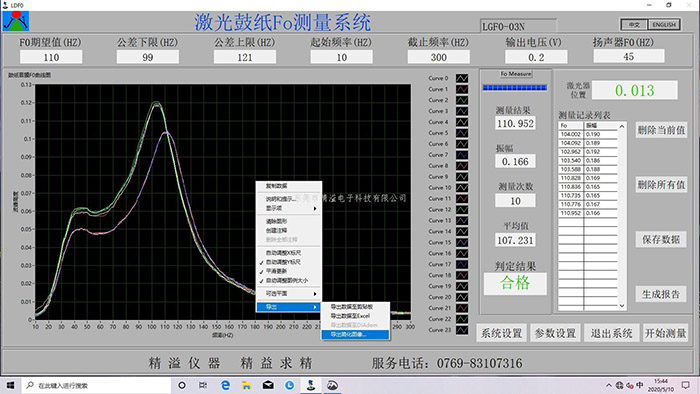Viewport: 700px width, 394px height.
Task: Click the 保存数据 button
Action: [661, 240]
